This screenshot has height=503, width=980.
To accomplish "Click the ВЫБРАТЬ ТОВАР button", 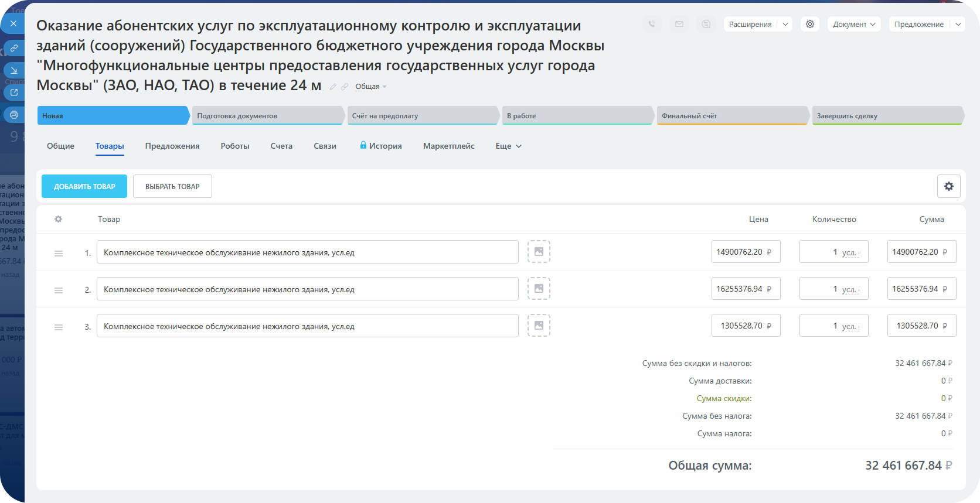I will [172, 186].
